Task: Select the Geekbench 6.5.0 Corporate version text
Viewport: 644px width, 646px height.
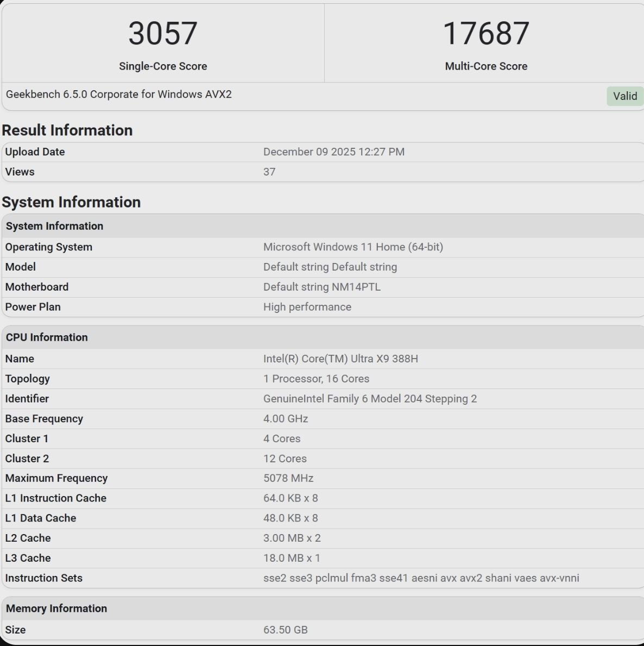Action: (x=119, y=95)
